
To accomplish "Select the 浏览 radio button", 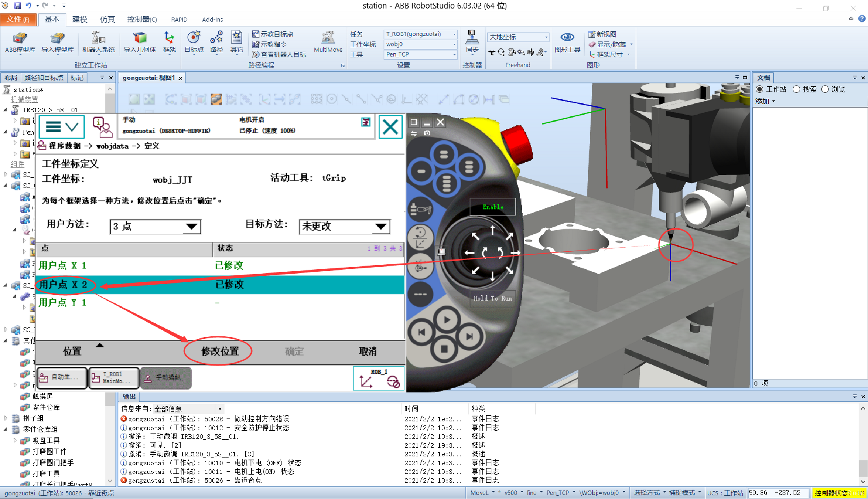I will click(x=825, y=89).
